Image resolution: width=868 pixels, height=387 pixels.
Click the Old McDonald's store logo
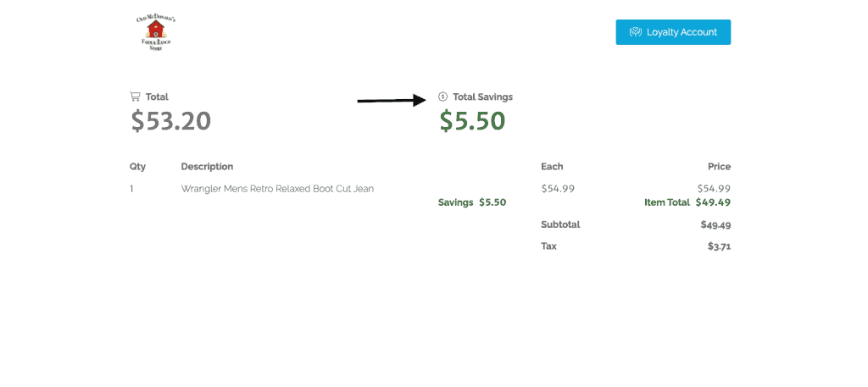(156, 33)
